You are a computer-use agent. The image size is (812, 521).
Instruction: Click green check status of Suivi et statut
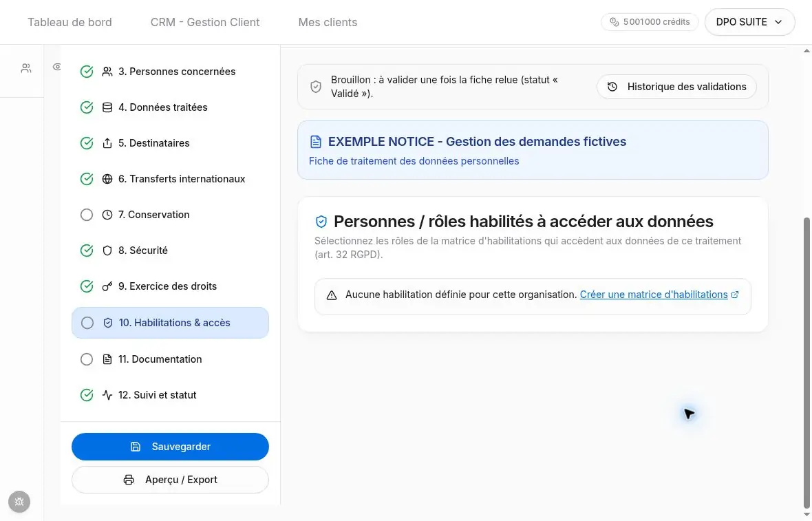tap(87, 394)
